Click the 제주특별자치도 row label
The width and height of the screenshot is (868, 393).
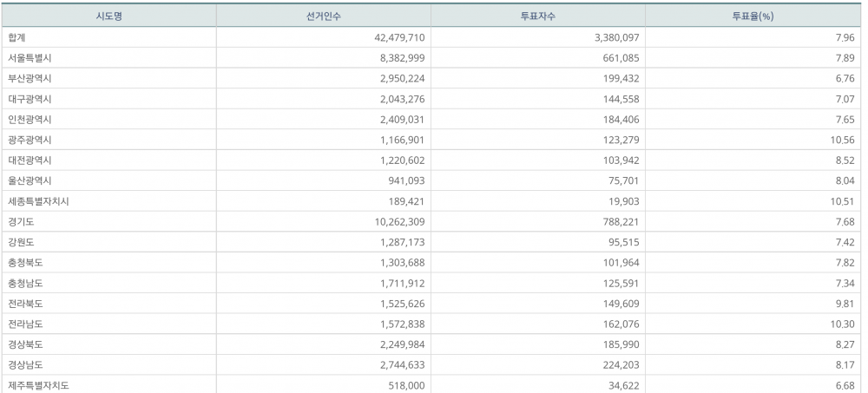pos(37,385)
